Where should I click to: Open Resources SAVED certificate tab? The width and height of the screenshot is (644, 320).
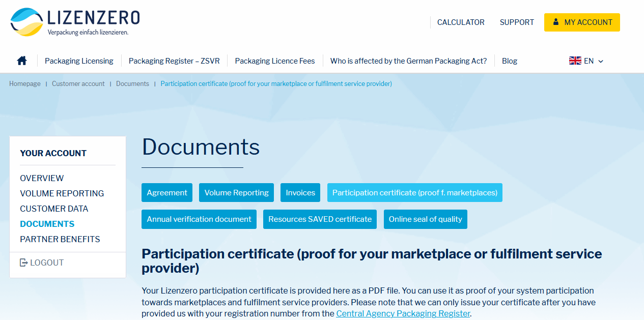click(x=320, y=219)
